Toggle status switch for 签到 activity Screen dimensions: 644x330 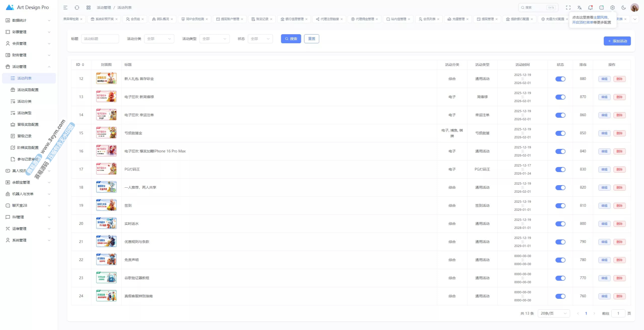point(560,206)
